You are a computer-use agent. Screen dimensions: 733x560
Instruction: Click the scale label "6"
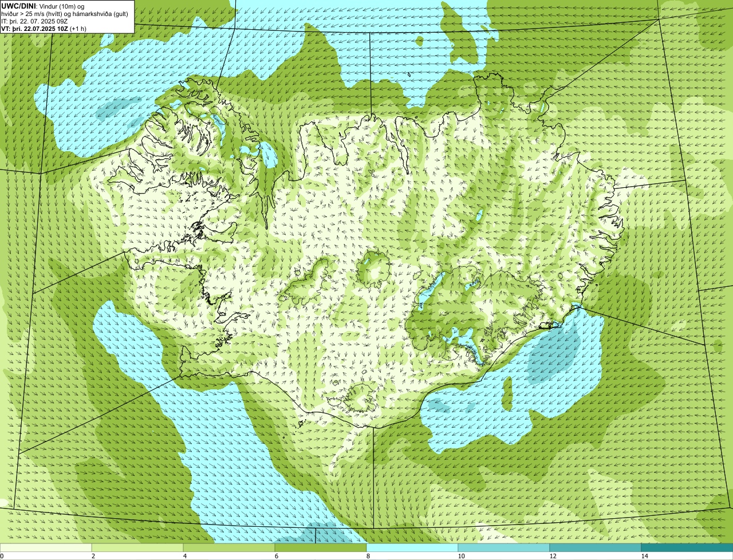(x=276, y=556)
